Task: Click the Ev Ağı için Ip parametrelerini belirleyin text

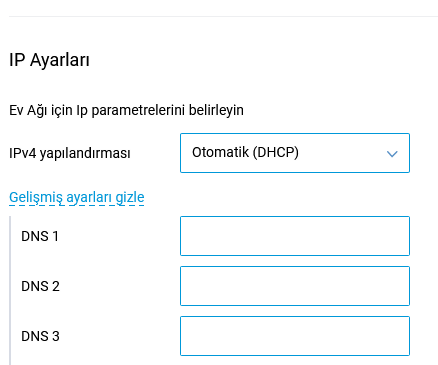Action: click(126, 110)
